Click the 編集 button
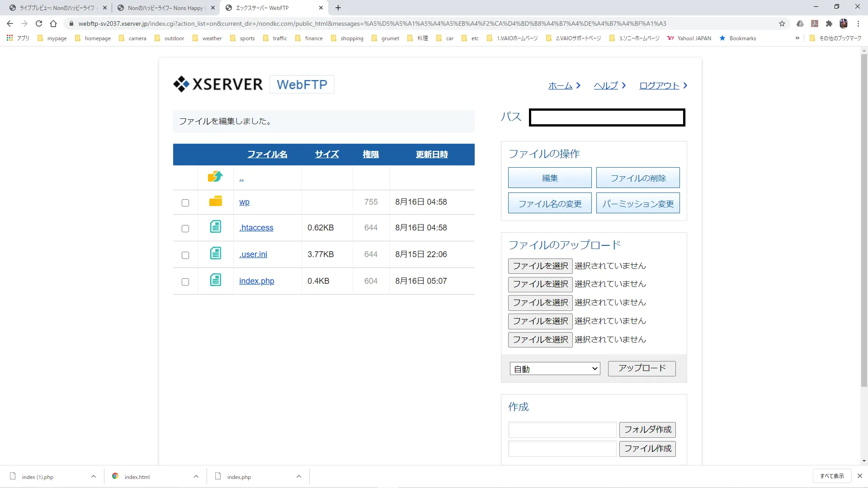Image resolution: width=868 pixels, height=488 pixels. pyautogui.click(x=550, y=178)
